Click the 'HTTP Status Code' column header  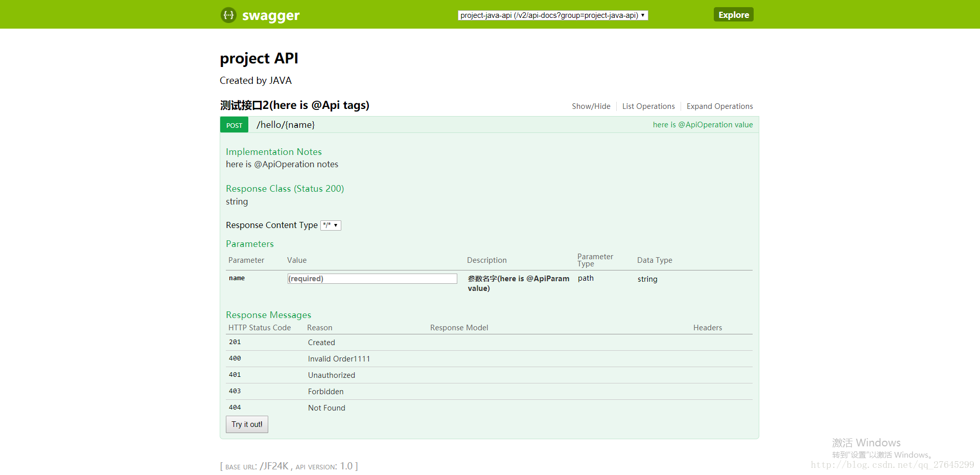260,328
